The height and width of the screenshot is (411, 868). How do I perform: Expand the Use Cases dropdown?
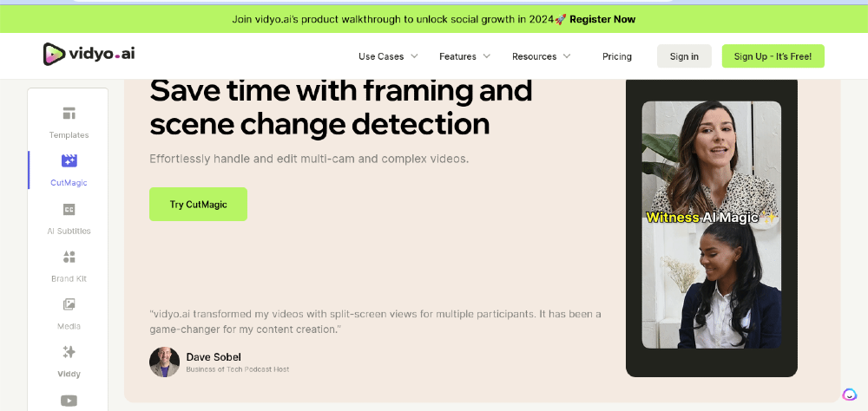point(388,56)
